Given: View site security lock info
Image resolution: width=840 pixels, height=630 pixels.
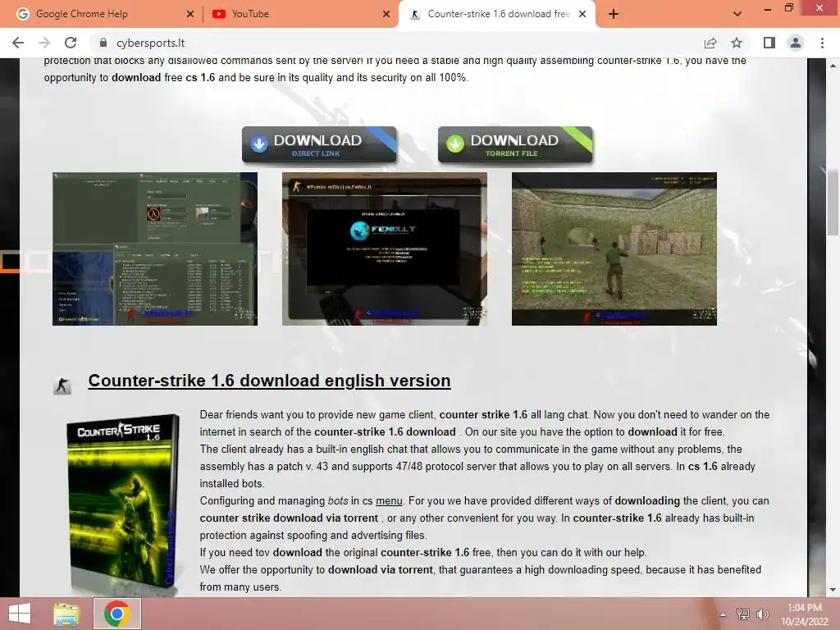Looking at the screenshot, I should (x=103, y=43).
